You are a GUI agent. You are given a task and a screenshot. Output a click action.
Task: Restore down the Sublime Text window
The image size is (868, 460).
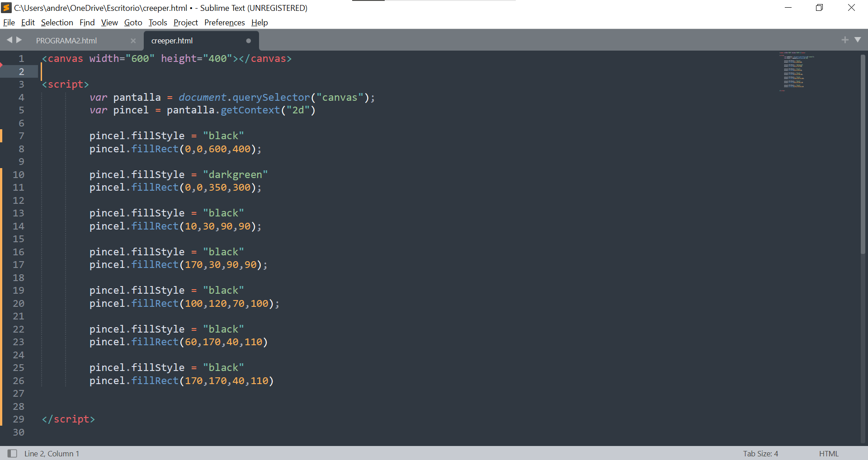coord(819,8)
